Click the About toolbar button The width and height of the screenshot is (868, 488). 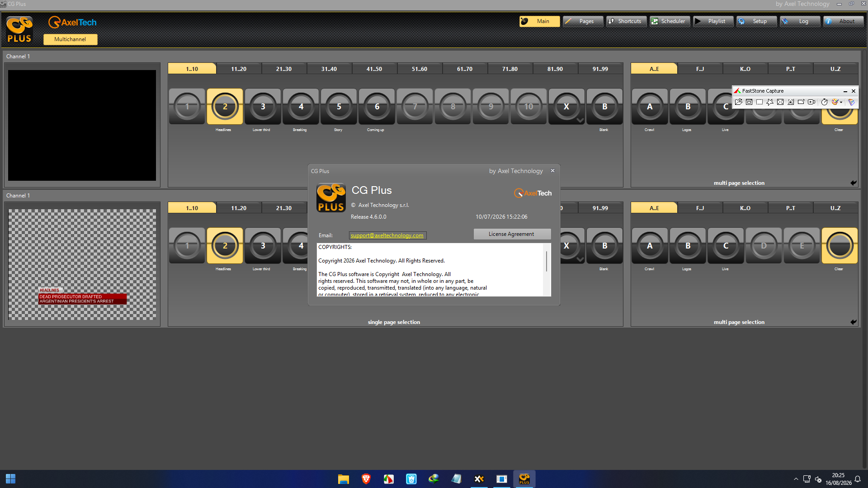[843, 21]
